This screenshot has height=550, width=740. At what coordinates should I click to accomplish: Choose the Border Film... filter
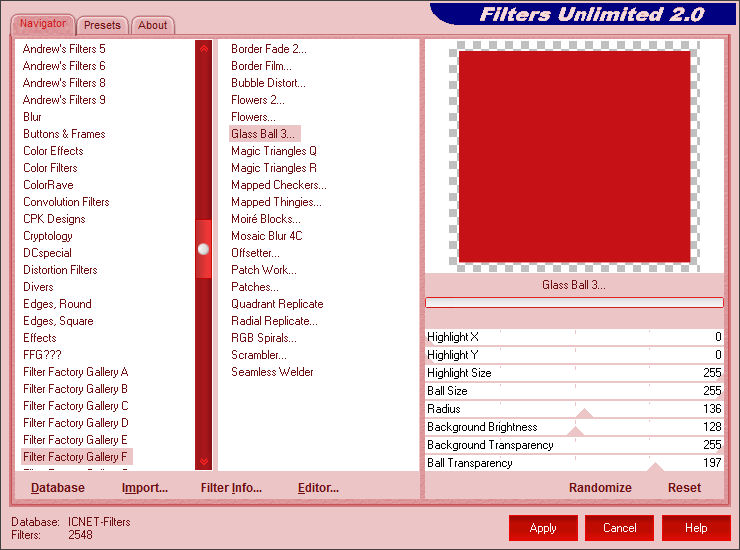[261, 66]
